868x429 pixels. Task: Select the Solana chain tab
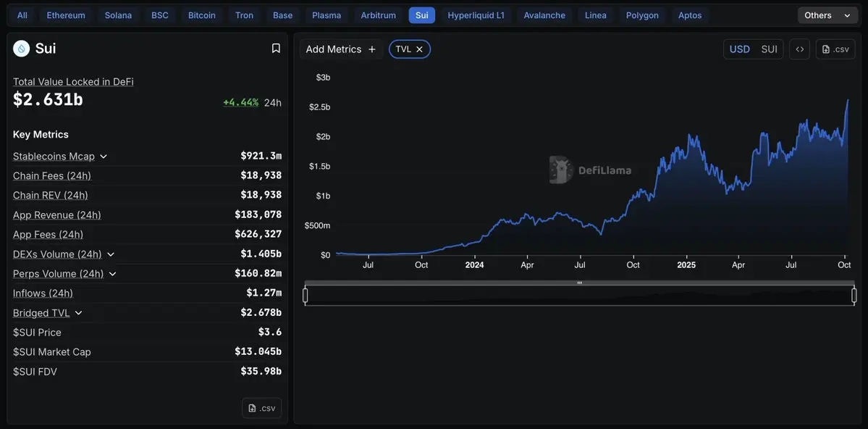click(119, 15)
